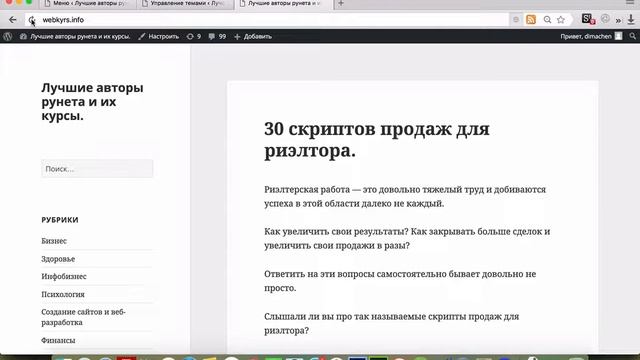The image size is (640, 360).
Task: Open the WordPress logo menu
Action: [7, 36]
